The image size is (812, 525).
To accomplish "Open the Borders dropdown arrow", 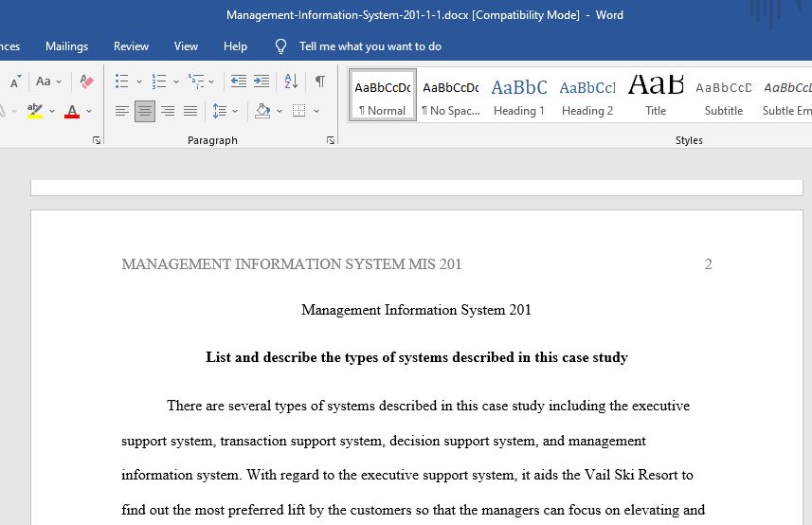I will click(316, 111).
